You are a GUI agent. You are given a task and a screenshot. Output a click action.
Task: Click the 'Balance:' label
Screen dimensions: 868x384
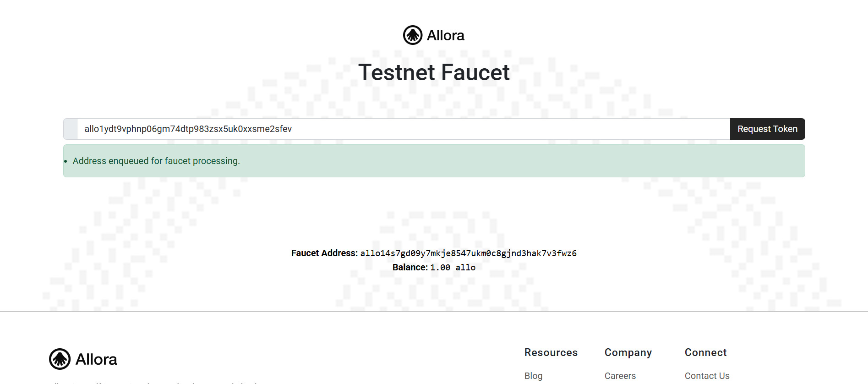410,267
